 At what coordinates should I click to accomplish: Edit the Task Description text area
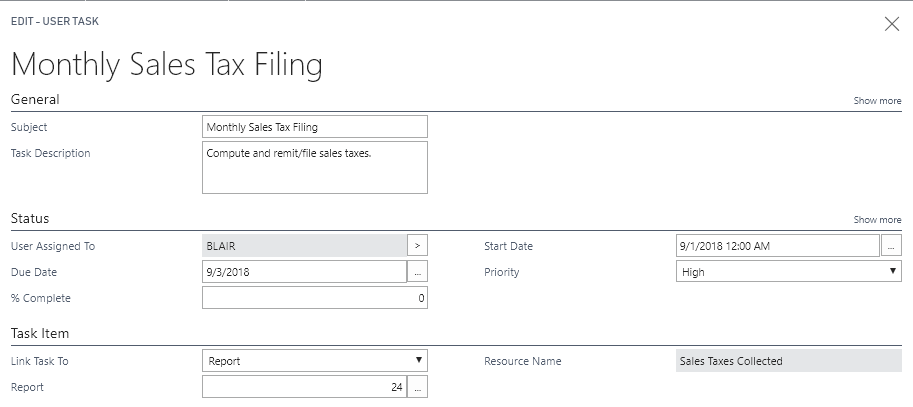pyautogui.click(x=314, y=168)
